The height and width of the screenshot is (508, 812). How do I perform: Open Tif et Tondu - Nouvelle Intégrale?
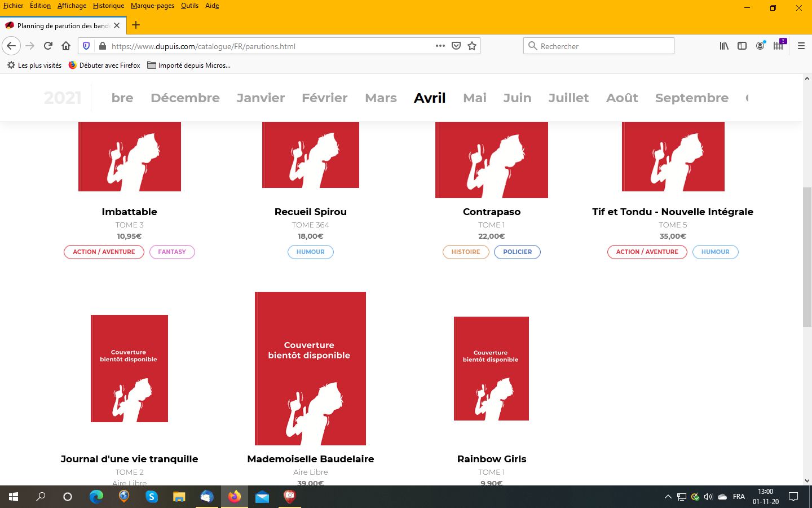[x=673, y=212]
